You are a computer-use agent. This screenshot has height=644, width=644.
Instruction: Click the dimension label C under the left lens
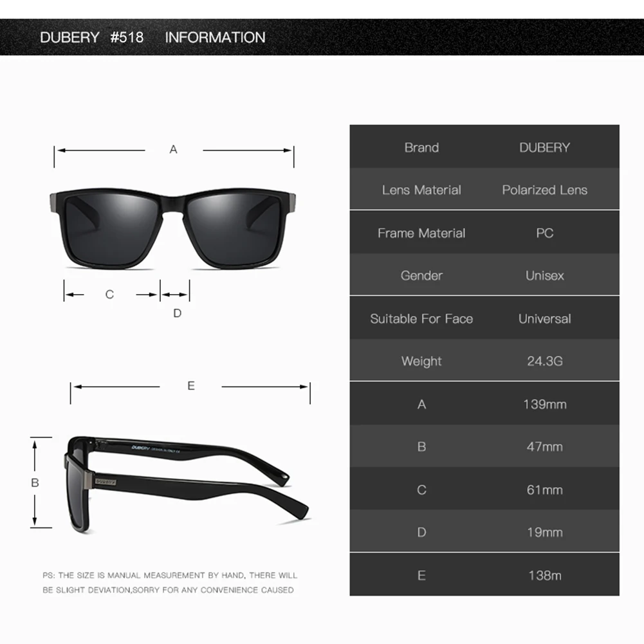109,295
